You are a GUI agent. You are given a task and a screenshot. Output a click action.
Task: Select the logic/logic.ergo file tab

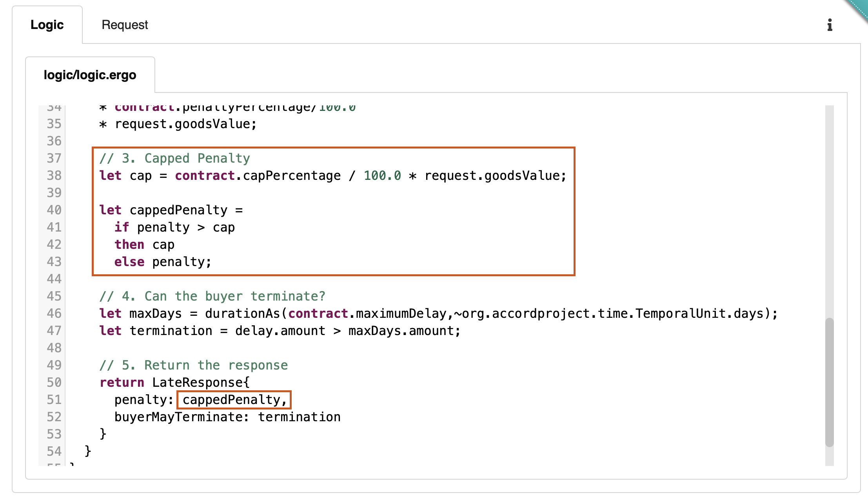click(90, 75)
